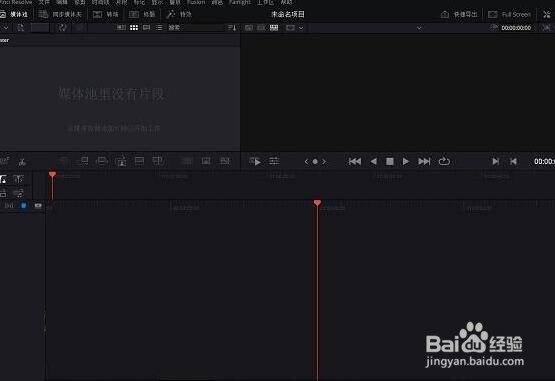The height and width of the screenshot is (381, 555).
Task: Click the Dissolve transition icon
Action: (206, 161)
